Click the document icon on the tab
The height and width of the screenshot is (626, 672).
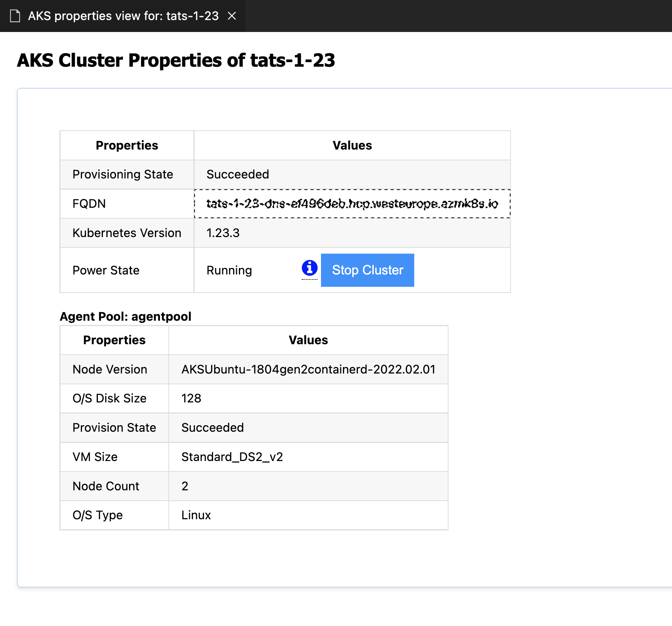tap(15, 16)
